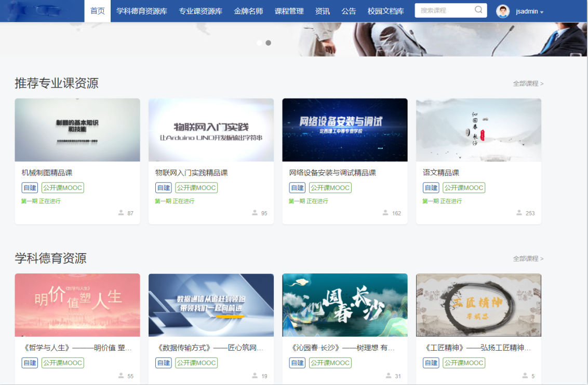The width and height of the screenshot is (588, 385).
Task: Open 《数据传输方式》 course title link
Action: (x=209, y=348)
